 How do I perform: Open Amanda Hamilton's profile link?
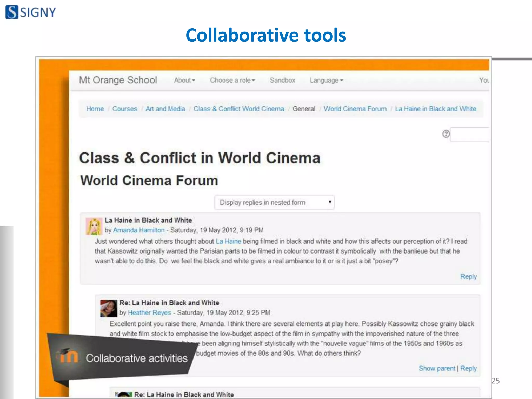(x=139, y=230)
